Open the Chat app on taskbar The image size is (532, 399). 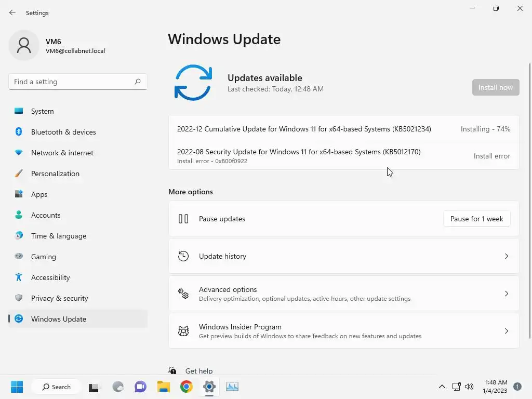click(x=140, y=387)
